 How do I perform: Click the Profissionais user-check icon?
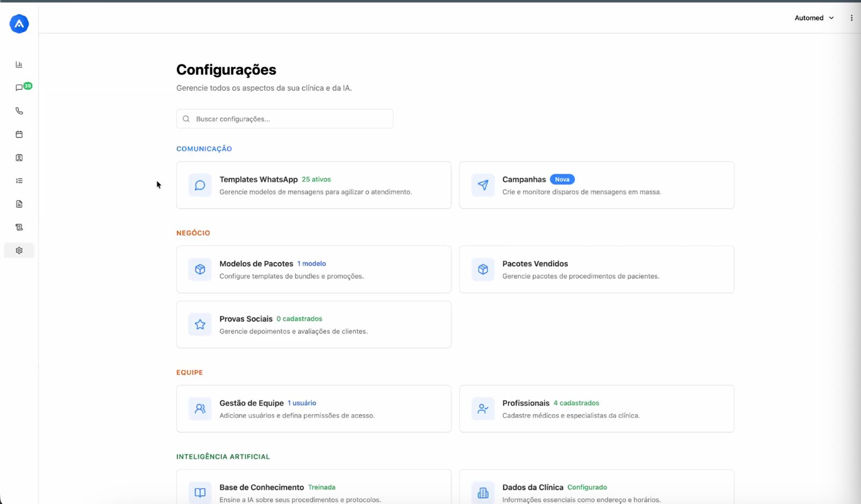tap(483, 409)
